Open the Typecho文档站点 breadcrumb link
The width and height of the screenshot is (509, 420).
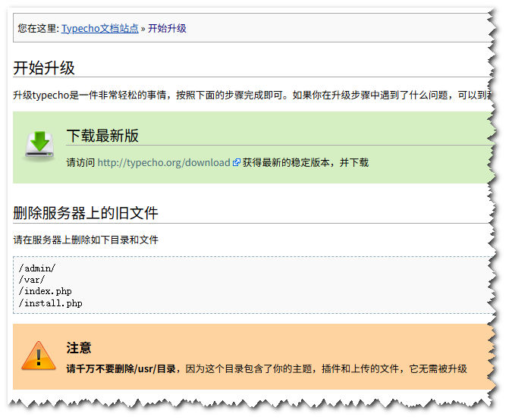click(x=100, y=28)
